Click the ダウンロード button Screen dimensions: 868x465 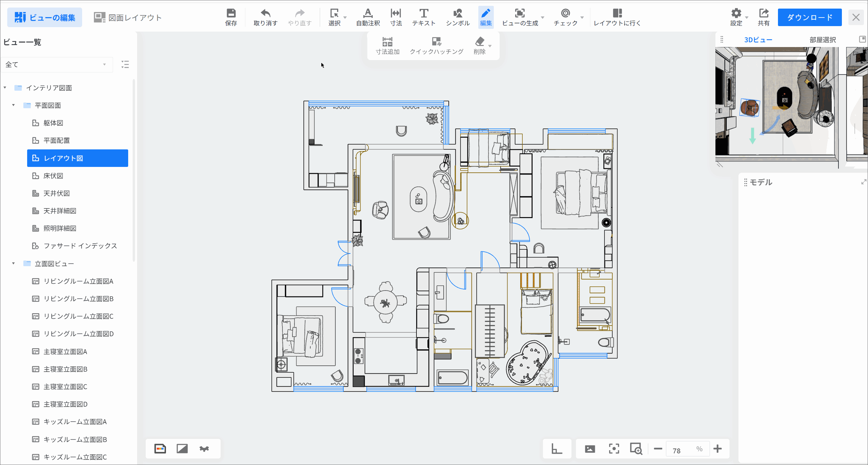click(810, 17)
